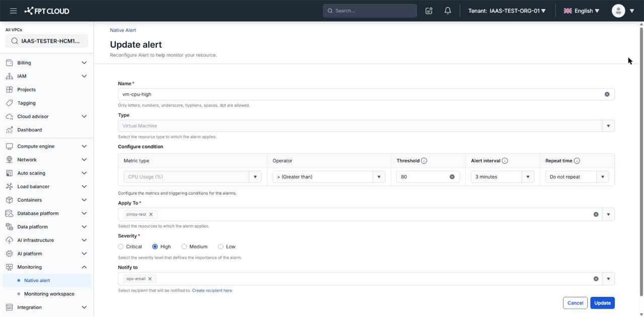The width and height of the screenshot is (644, 317).
Task: Clear the Threshold value
Action: pyautogui.click(x=452, y=177)
